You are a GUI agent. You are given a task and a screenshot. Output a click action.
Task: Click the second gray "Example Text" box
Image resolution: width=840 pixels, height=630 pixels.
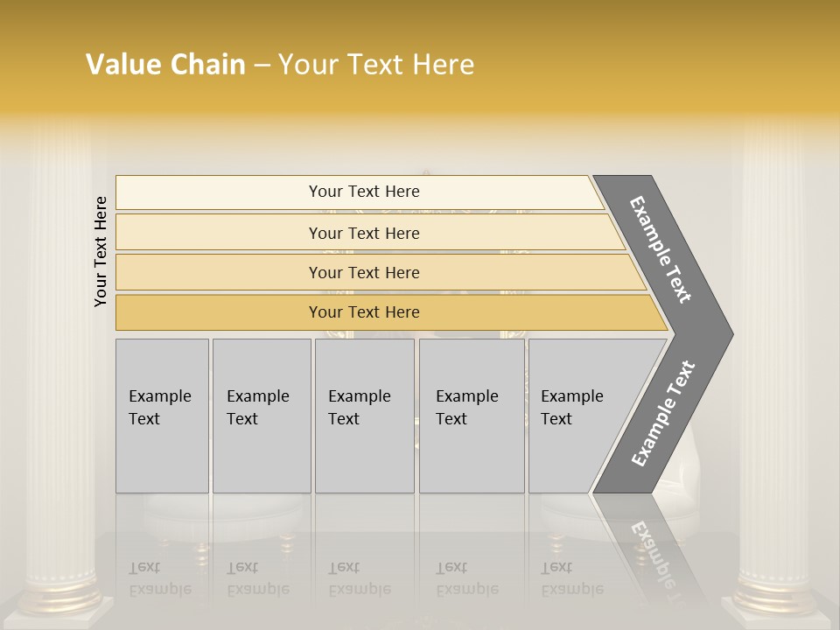click(261, 416)
